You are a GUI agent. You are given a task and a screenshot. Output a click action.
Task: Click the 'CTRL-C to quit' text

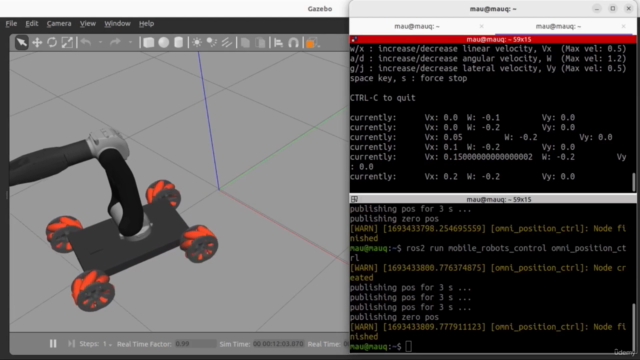382,98
